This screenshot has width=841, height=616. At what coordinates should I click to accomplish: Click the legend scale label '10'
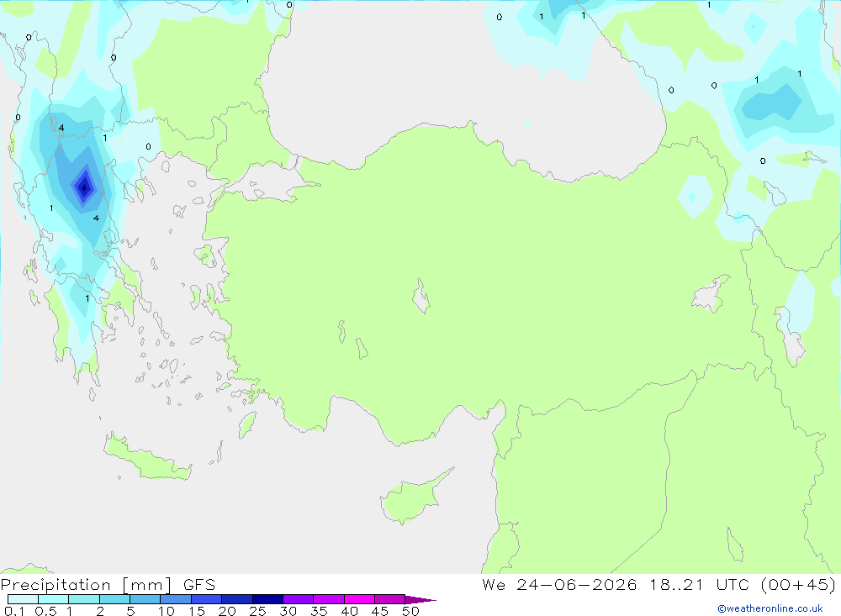(166, 611)
